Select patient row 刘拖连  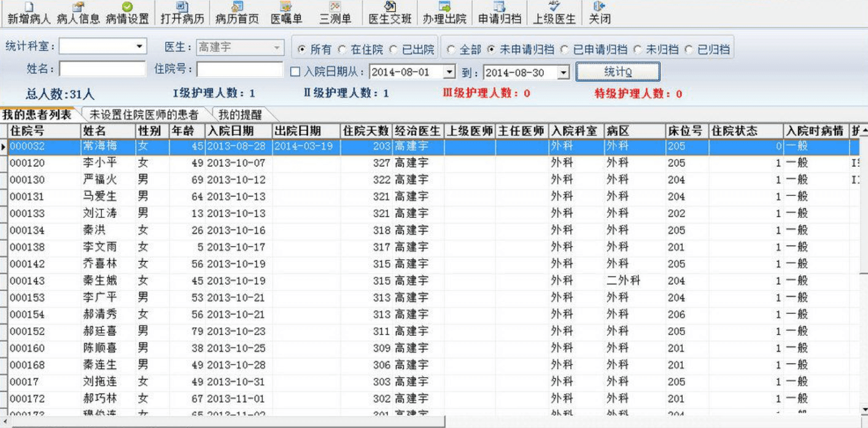pos(433,381)
